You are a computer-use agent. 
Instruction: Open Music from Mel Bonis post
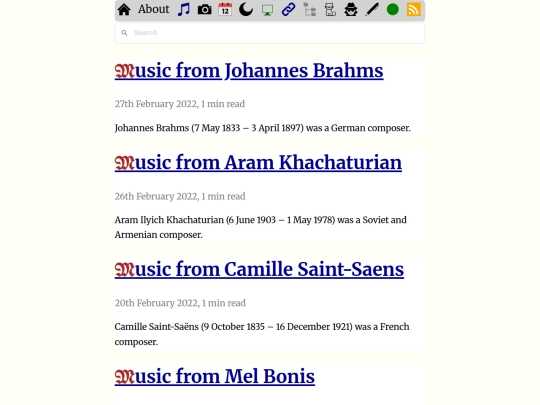pos(215,376)
